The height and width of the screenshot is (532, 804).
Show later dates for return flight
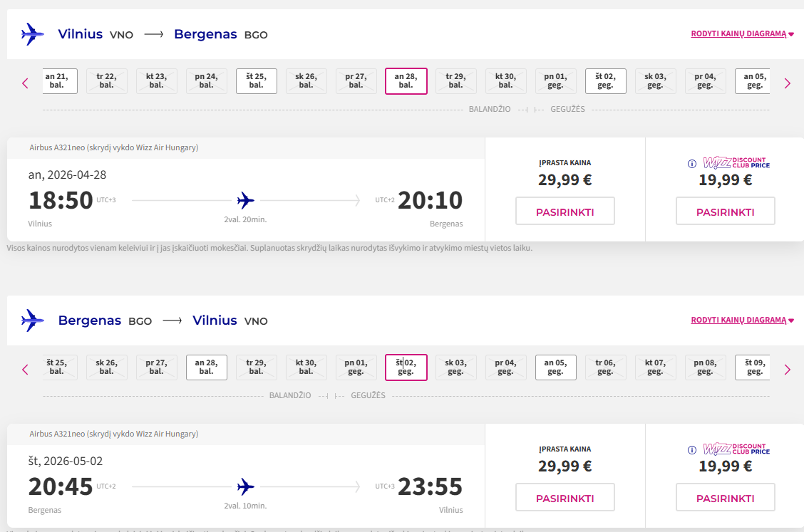[x=787, y=370]
